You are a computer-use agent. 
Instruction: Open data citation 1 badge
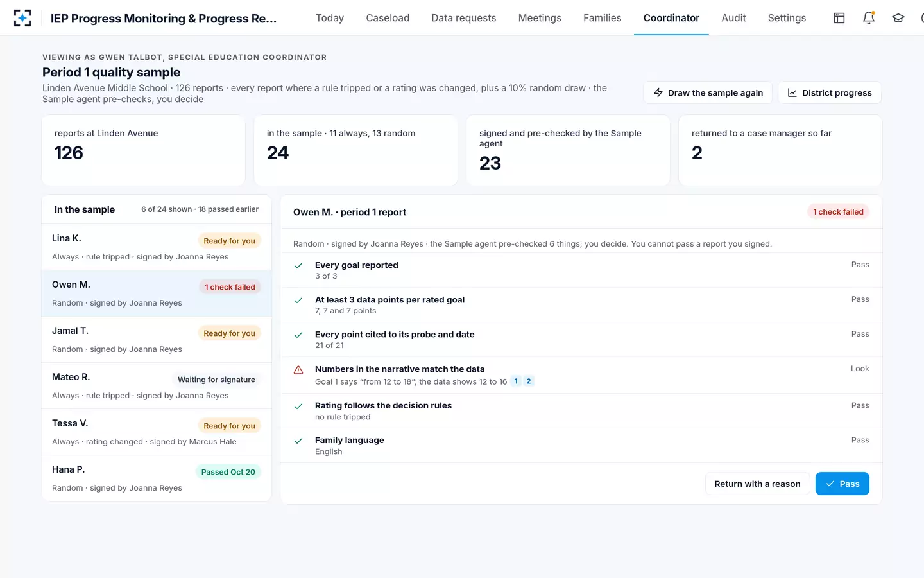(x=516, y=381)
